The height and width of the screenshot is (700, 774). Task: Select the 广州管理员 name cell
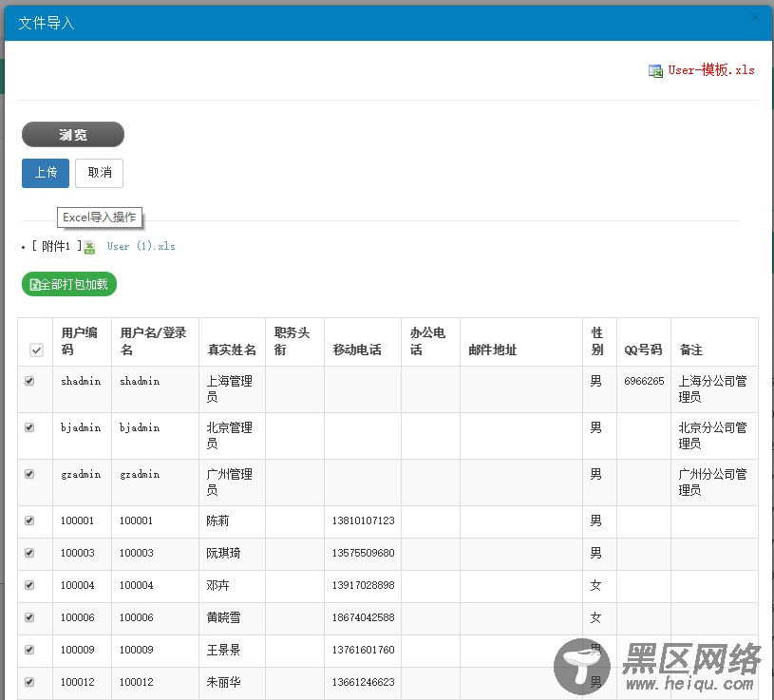click(230, 482)
